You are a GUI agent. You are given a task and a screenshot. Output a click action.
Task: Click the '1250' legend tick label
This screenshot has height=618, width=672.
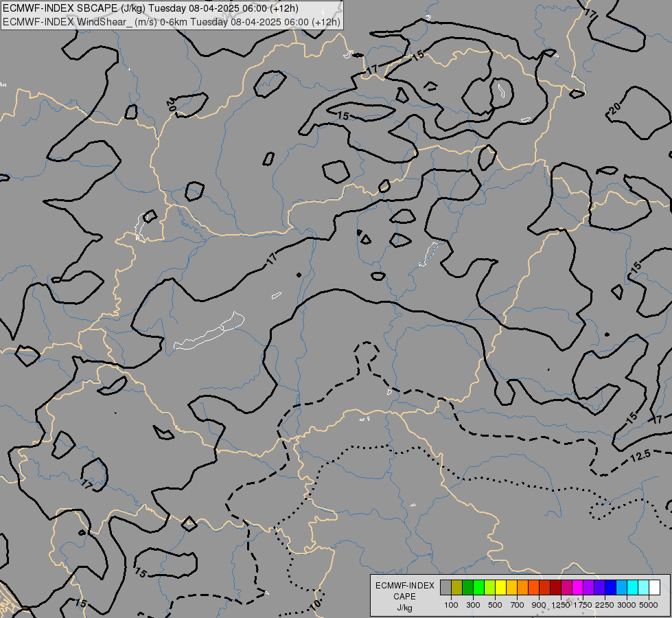coord(561,605)
